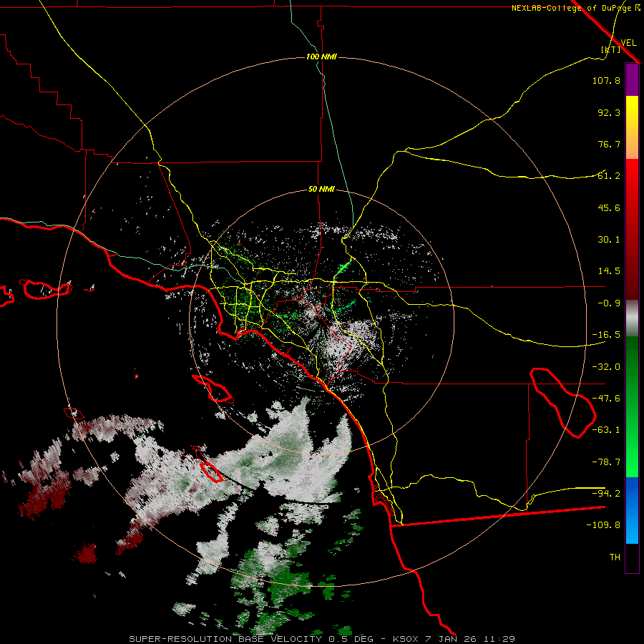Click the TH legend label
The image size is (644, 644).
tap(615, 557)
